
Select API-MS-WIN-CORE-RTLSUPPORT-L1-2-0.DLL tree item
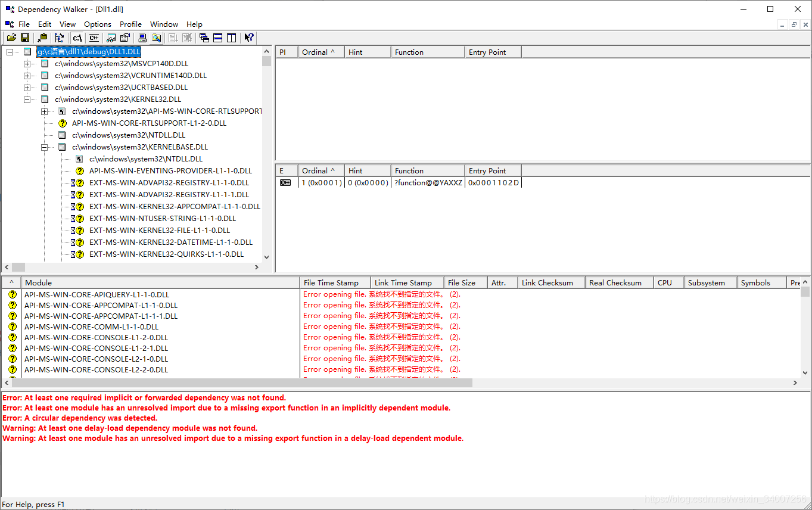point(149,123)
